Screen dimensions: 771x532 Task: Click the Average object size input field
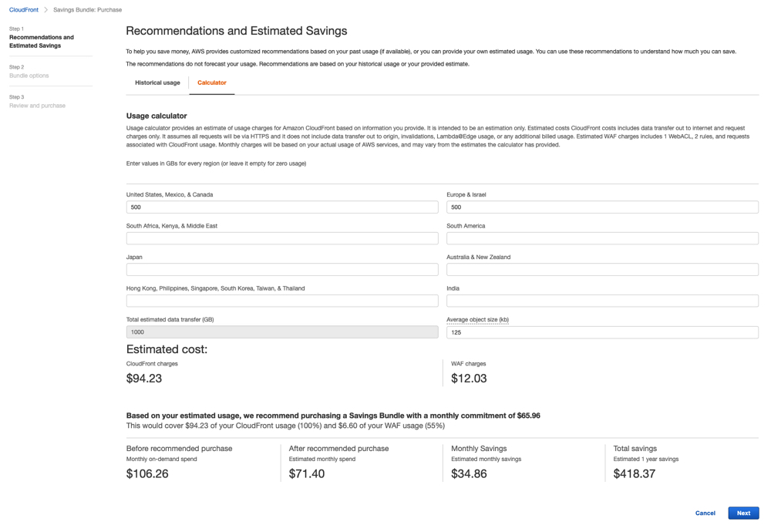click(601, 331)
